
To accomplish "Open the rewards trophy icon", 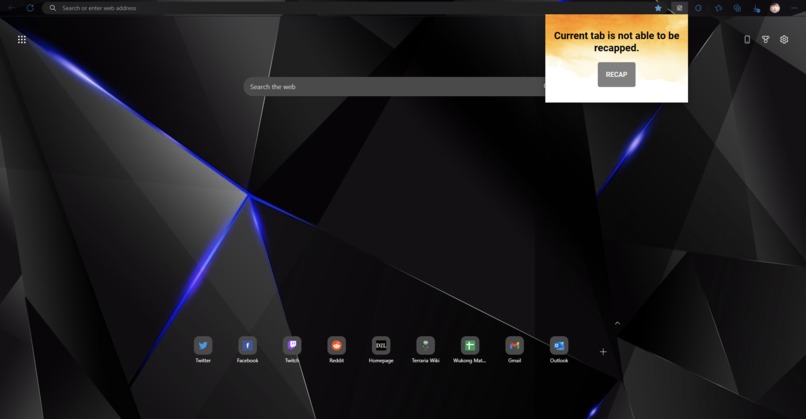I will pyautogui.click(x=765, y=40).
